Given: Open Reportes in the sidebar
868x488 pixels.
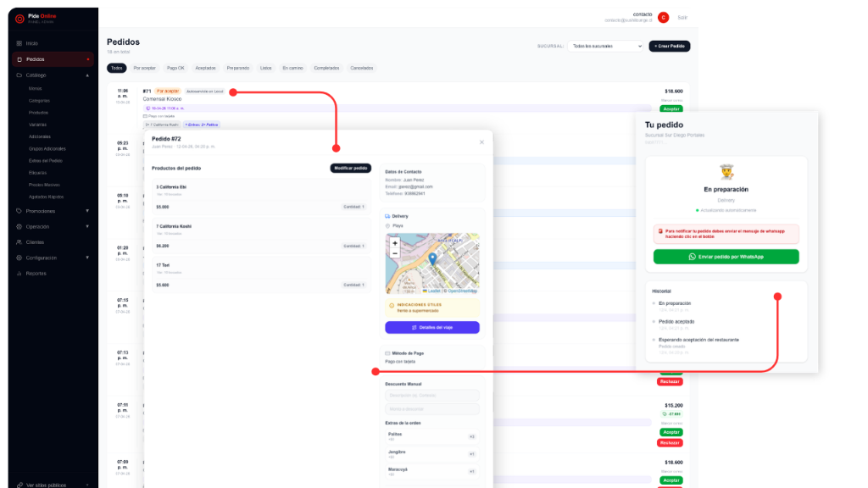Looking at the screenshot, I should [x=36, y=274].
